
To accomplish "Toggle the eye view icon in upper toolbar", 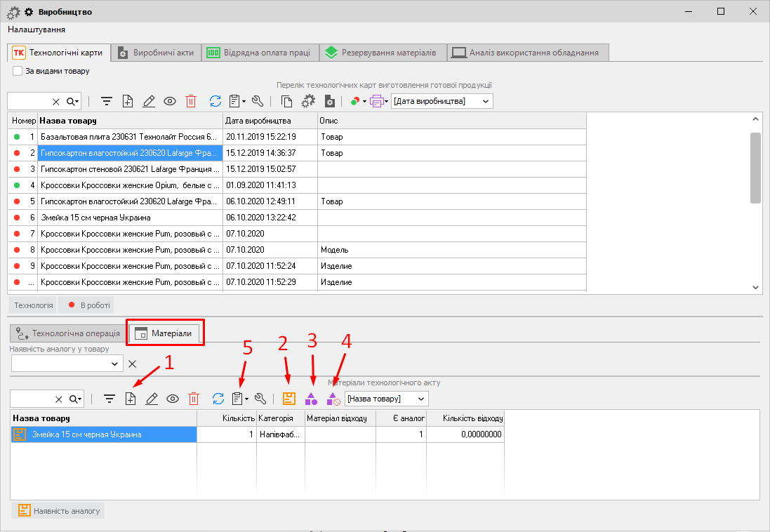I will pyautogui.click(x=170, y=101).
